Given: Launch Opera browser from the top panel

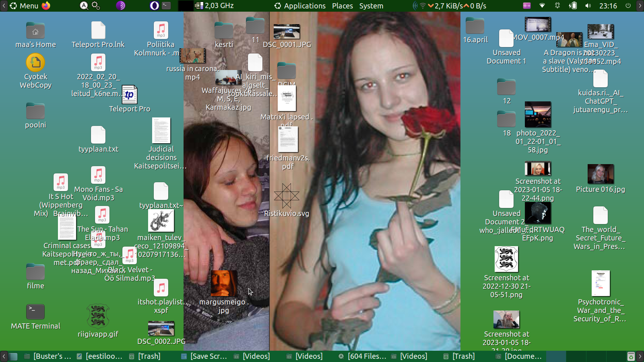Looking at the screenshot, I should click(x=154, y=6).
